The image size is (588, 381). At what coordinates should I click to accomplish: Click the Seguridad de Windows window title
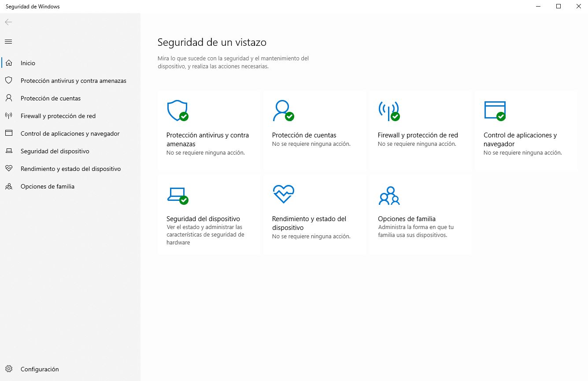pyautogui.click(x=33, y=7)
